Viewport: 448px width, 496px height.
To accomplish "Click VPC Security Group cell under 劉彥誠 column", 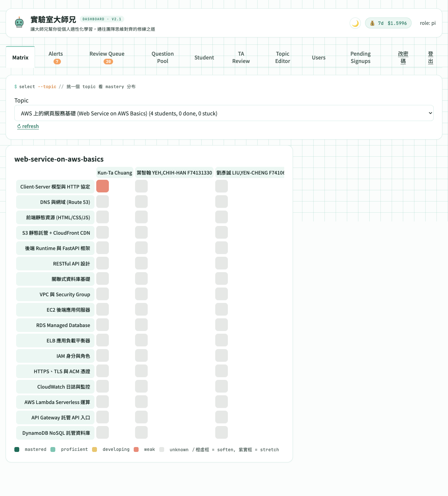I will (x=222, y=294).
